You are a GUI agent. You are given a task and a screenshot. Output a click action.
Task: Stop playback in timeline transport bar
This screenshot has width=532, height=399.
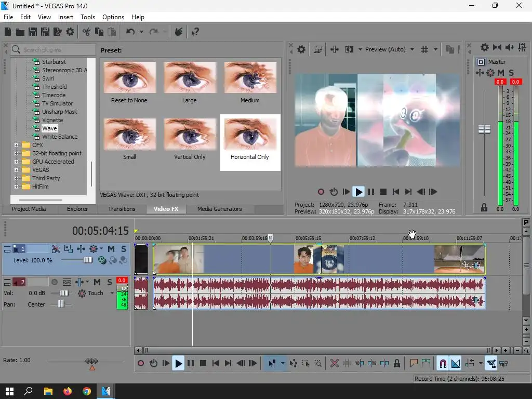point(203,363)
